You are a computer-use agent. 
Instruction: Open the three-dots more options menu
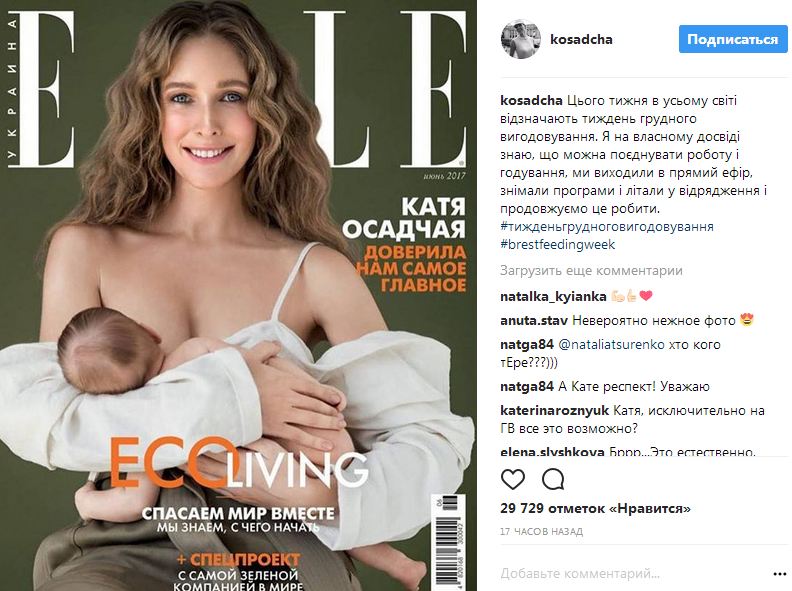780,574
